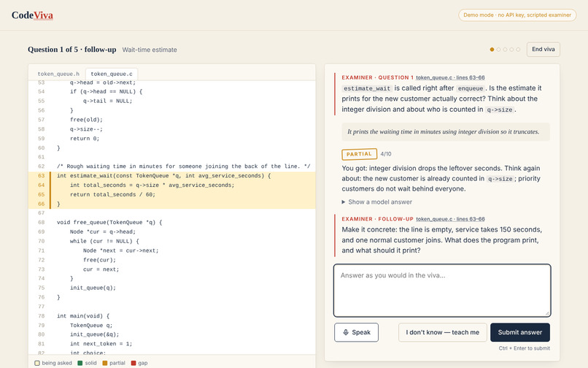Switch to the token_queue.h tab
The width and height of the screenshot is (588, 368).
coord(58,74)
